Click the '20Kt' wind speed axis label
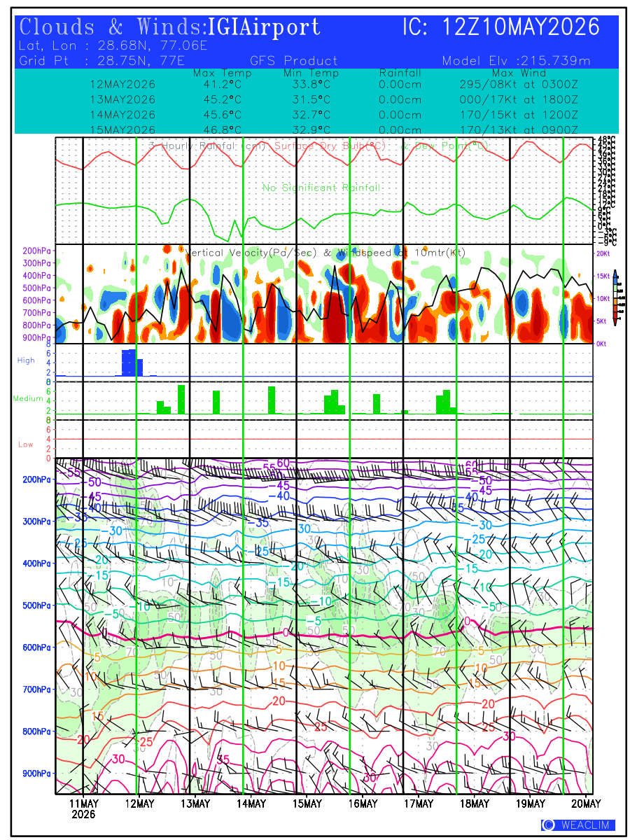Viewport: 630px width, 840px height. [x=603, y=253]
